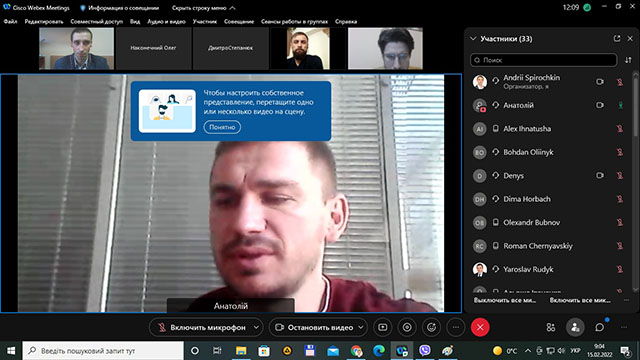Open the Справка menu
The image size is (640, 360).
(346, 21)
